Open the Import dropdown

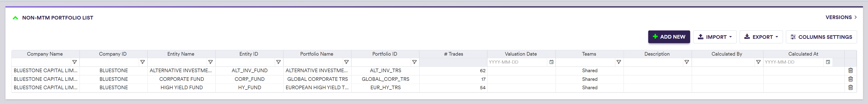[714, 37]
